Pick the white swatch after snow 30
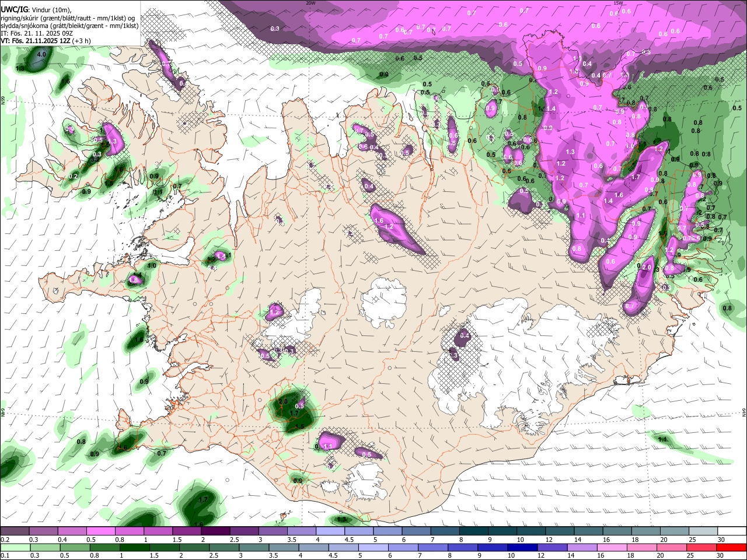This screenshot has width=747, height=560. (731, 531)
